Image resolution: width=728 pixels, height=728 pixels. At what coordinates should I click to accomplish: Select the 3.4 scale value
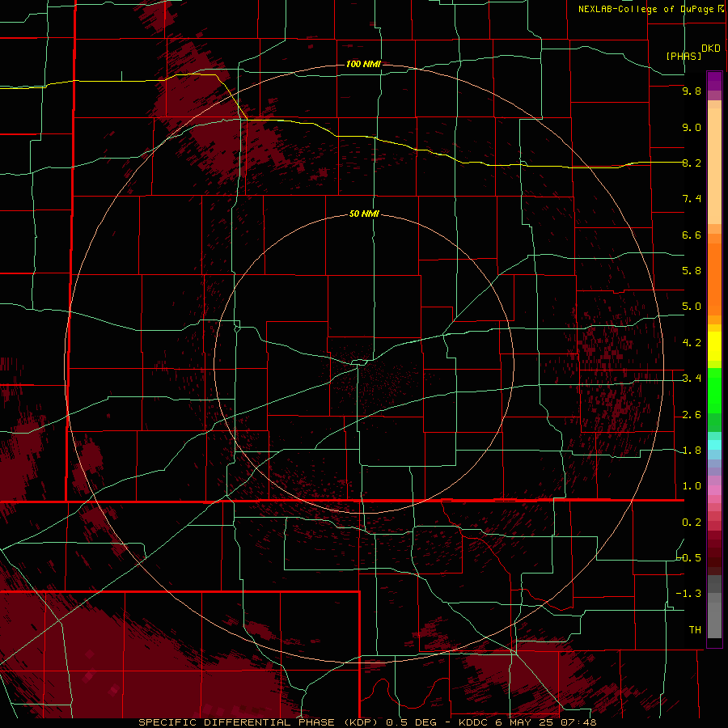[692, 379]
